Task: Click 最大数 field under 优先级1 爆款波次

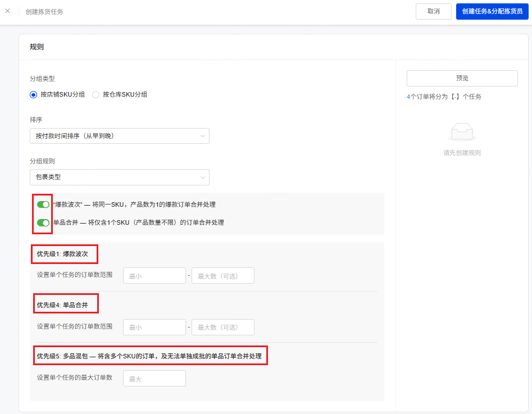Action: (x=222, y=276)
